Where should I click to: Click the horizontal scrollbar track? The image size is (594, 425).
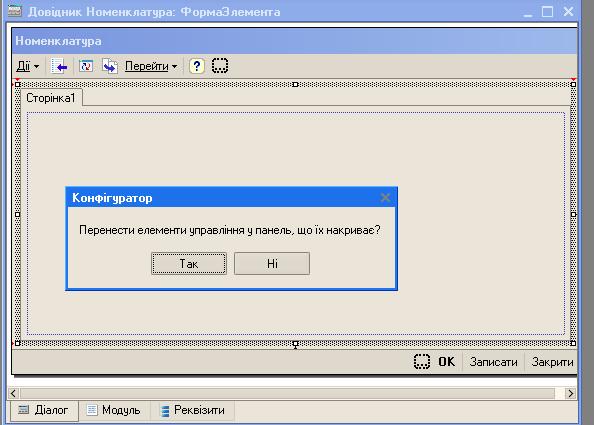click(288, 393)
